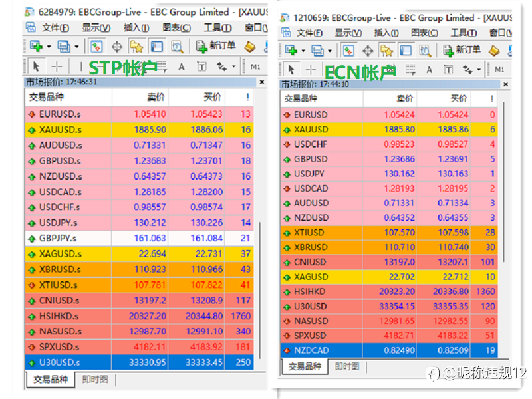The width and height of the screenshot is (532, 399).
Task: Switch to 即时图 tab in ECN window
Action: coord(347,366)
